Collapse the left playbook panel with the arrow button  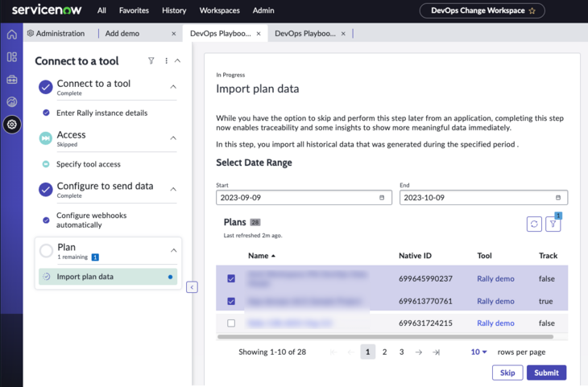[192, 287]
